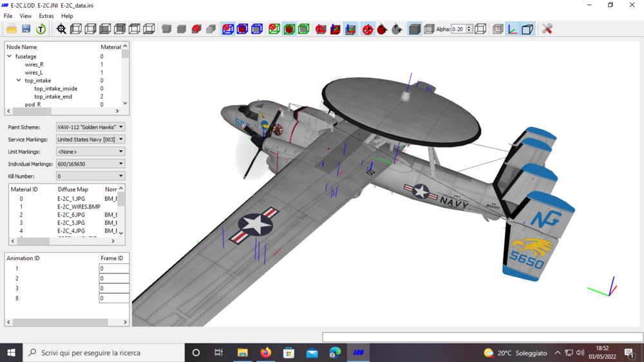Select the wires_R node in the tree

[34, 64]
